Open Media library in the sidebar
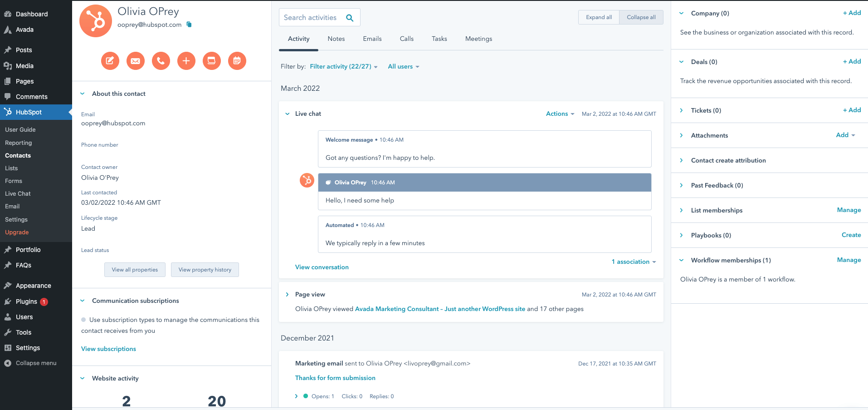The width and height of the screenshot is (868, 410). click(36, 66)
